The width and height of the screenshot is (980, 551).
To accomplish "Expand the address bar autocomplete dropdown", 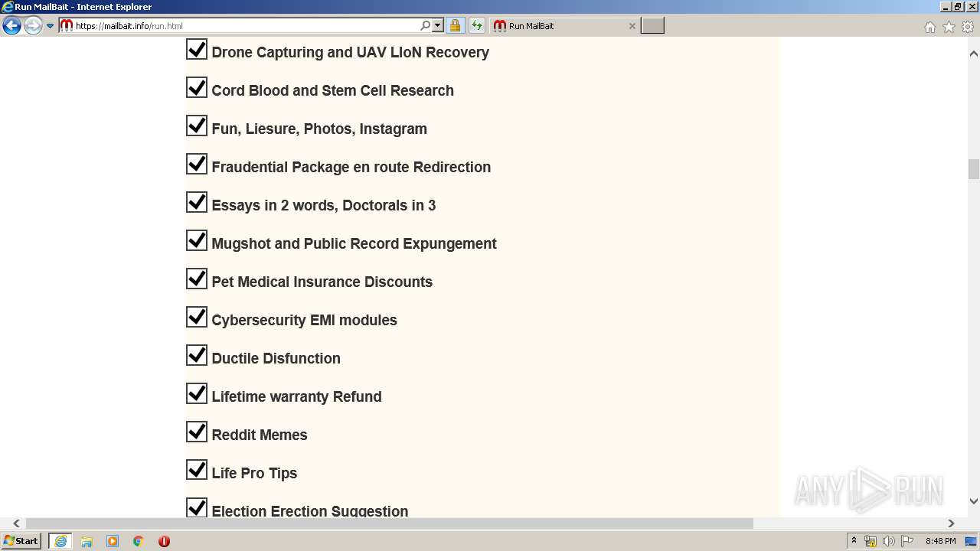I will (438, 26).
